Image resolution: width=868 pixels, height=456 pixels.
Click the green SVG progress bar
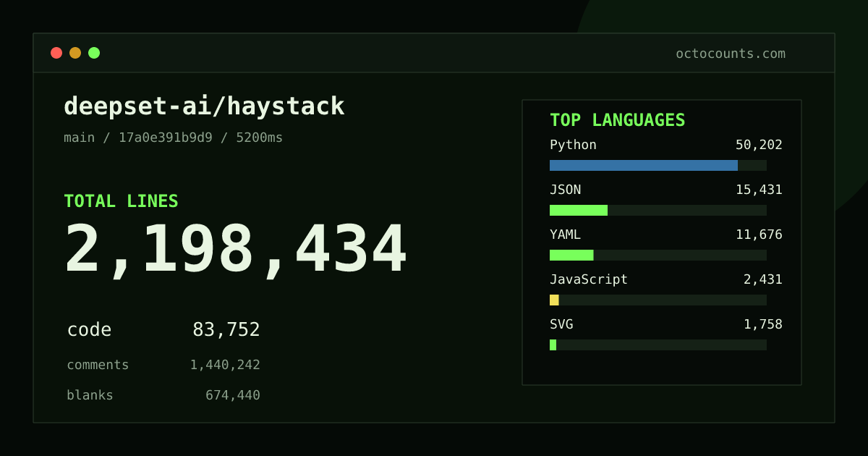coord(553,345)
